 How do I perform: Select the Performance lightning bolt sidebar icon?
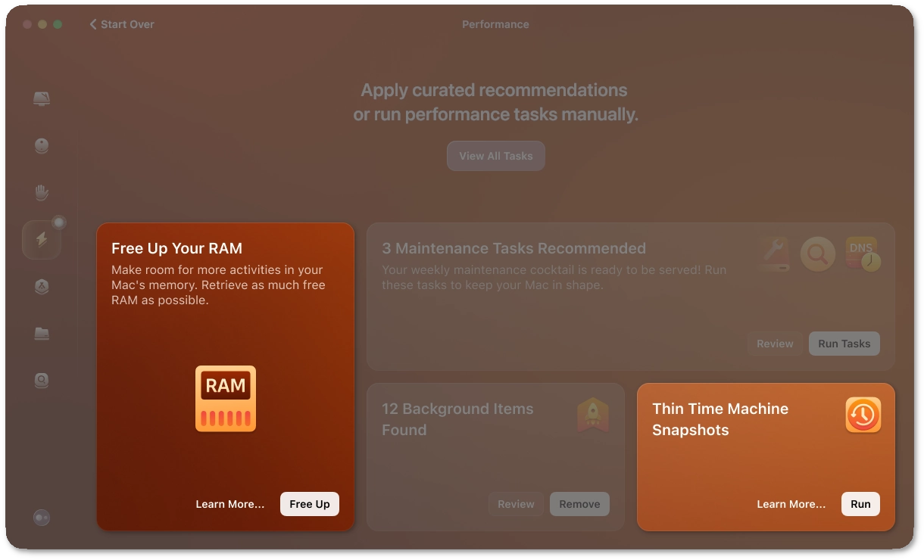click(x=42, y=240)
